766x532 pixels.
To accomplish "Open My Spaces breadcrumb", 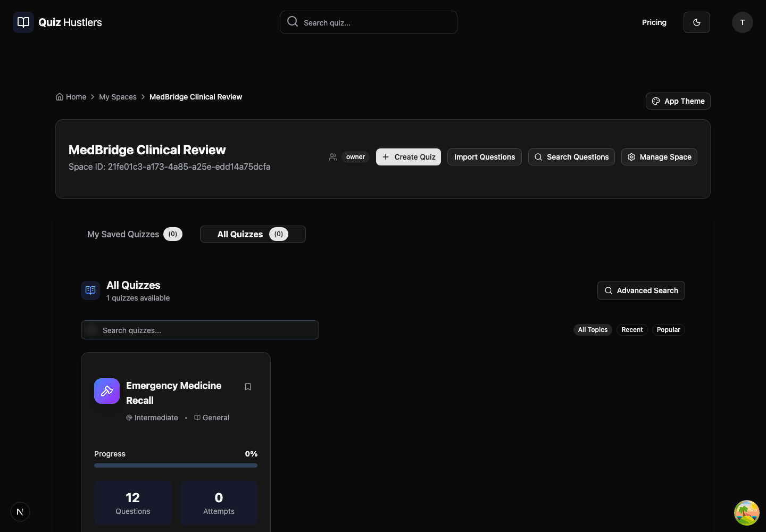I will click(x=118, y=97).
